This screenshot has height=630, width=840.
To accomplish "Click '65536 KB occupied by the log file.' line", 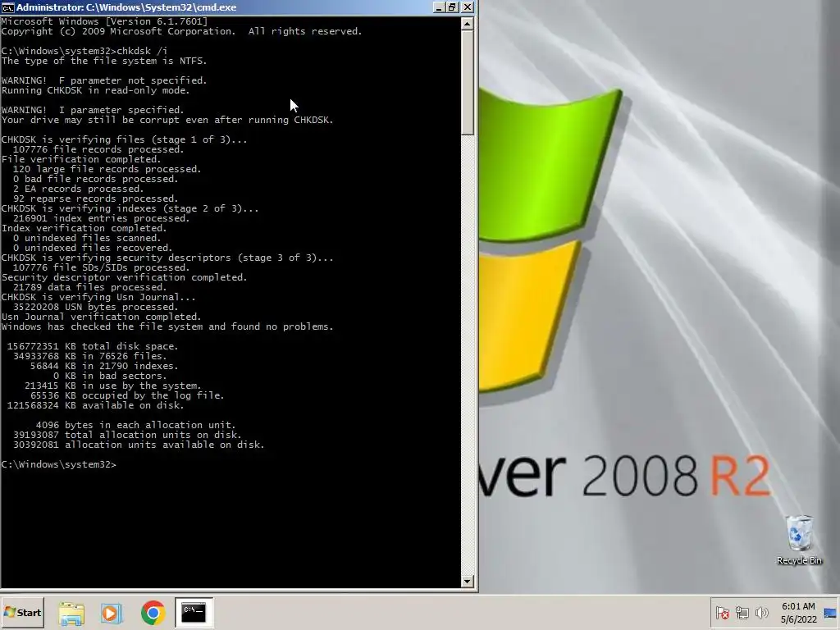I will click(x=127, y=396).
